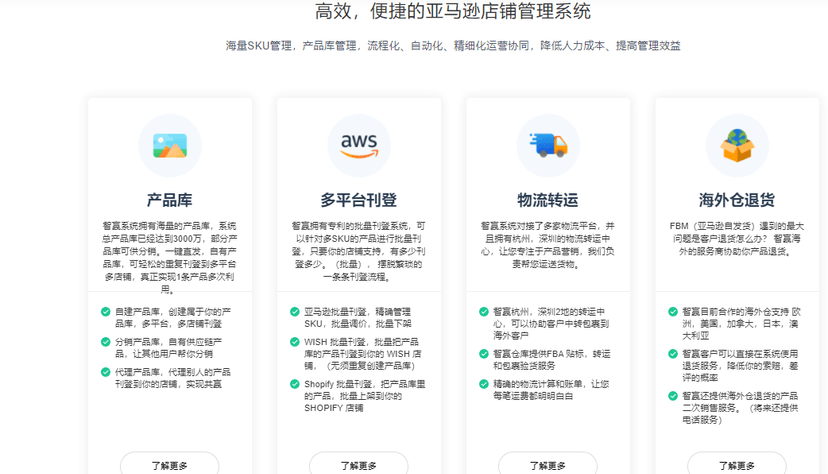Click the product library picture icon
The height and width of the screenshot is (474, 828).
coord(170,146)
